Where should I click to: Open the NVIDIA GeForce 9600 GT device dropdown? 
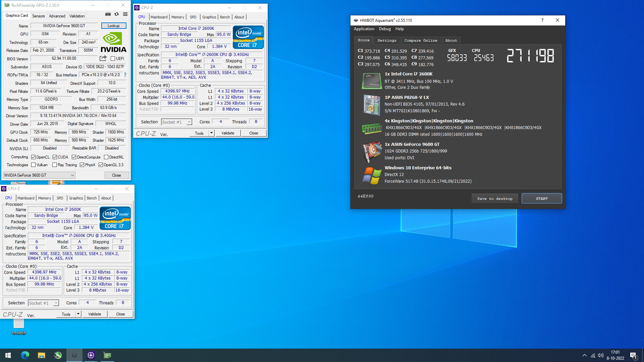pyautogui.click(x=39, y=175)
